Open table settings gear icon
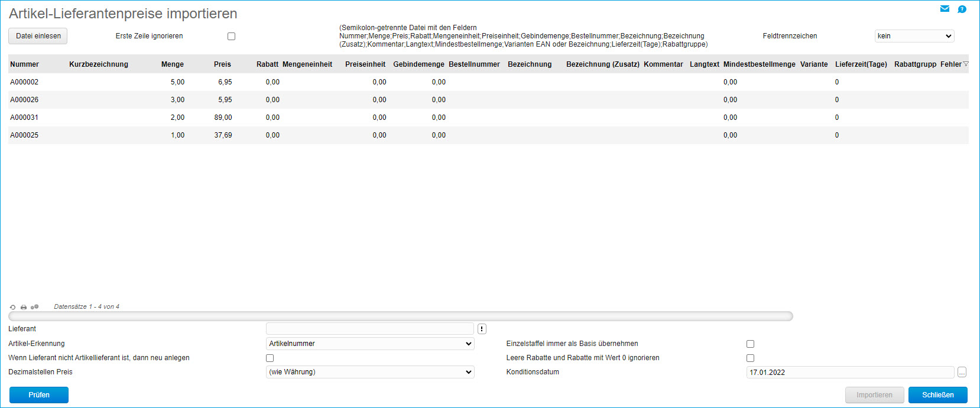 click(34, 307)
